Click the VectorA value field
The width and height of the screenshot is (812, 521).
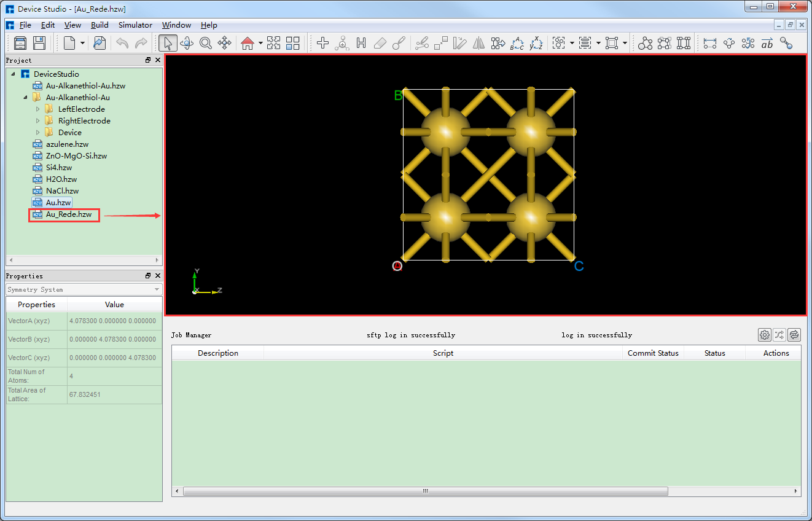[x=114, y=319]
